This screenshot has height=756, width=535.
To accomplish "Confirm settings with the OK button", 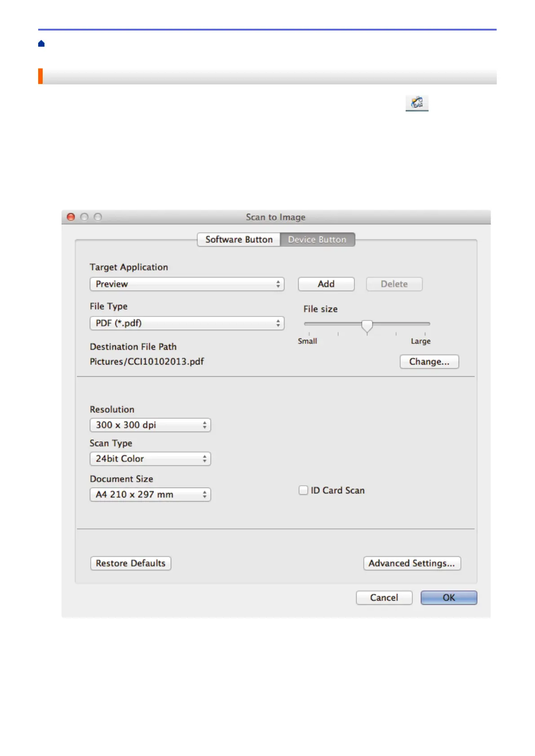I will (449, 598).
